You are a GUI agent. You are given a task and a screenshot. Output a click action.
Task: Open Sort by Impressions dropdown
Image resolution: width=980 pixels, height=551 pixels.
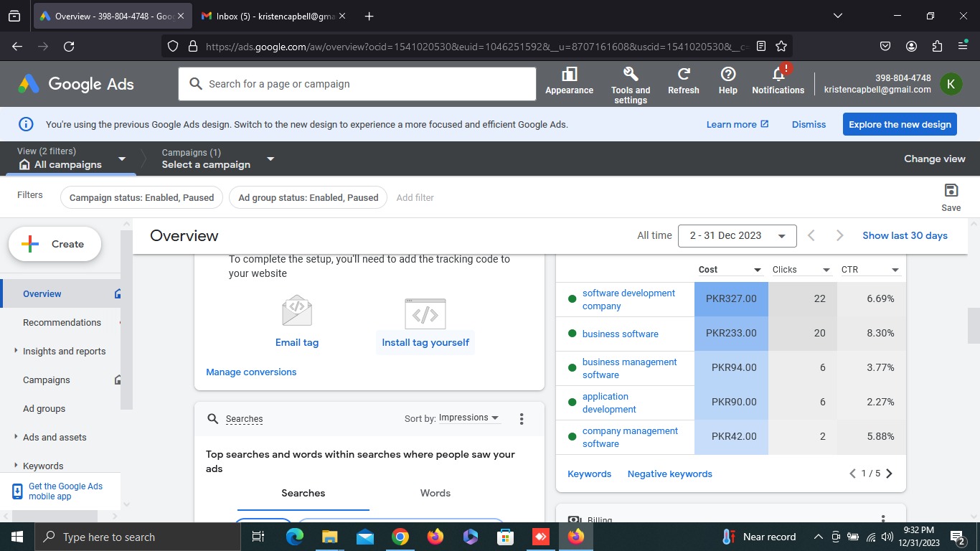pos(470,418)
